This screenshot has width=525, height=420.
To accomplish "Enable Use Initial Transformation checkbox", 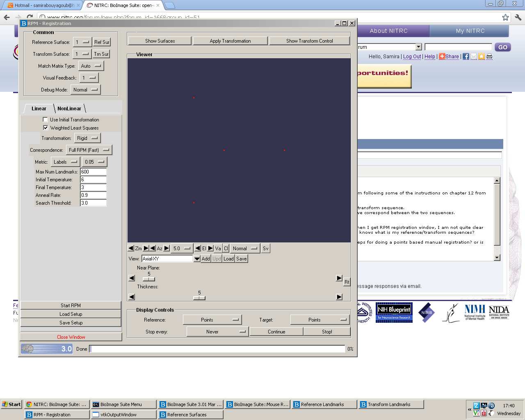I will [x=46, y=120].
